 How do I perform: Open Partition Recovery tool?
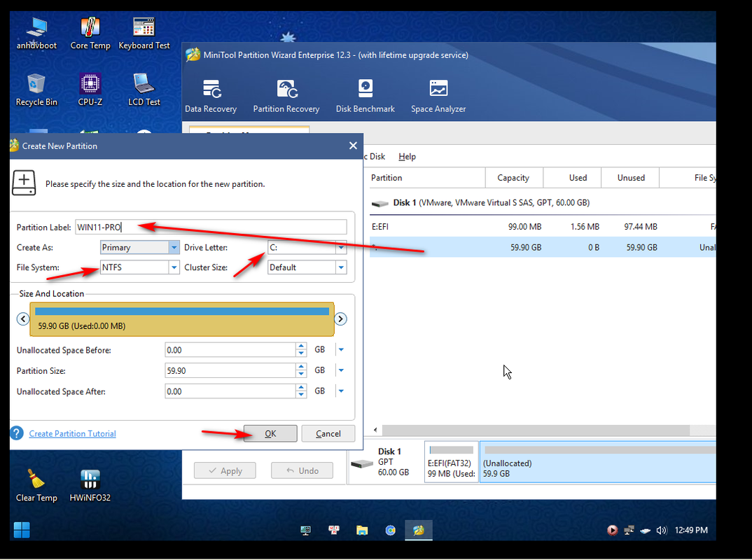pos(286,97)
